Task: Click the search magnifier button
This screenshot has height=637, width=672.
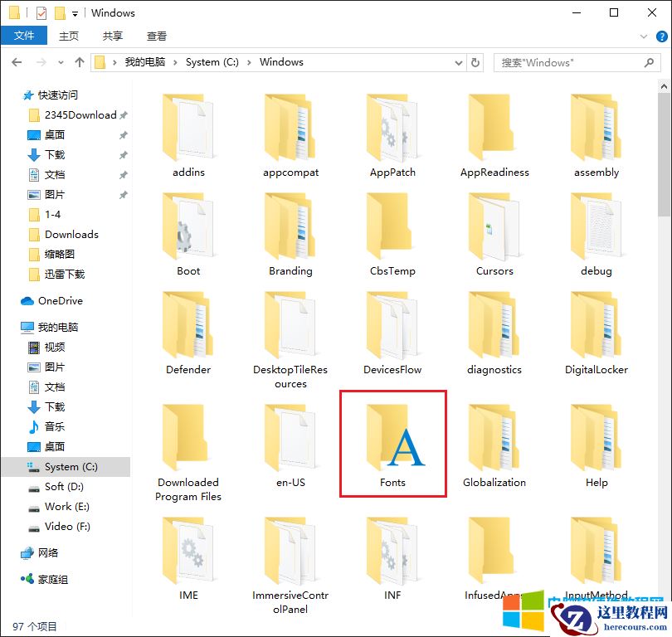Action: click(x=648, y=62)
